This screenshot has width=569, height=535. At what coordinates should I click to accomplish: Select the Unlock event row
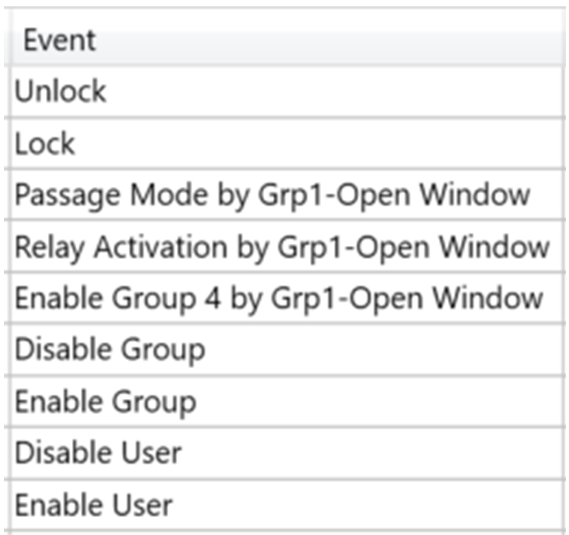click(x=288, y=92)
